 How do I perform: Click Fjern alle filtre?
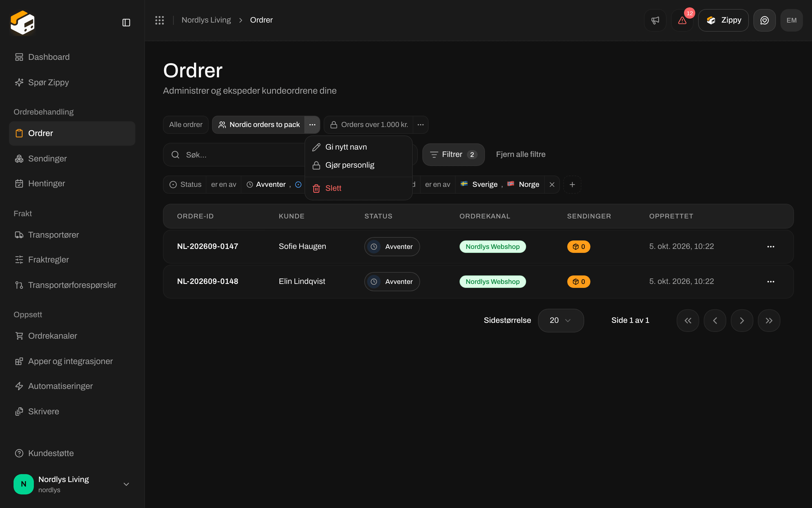pos(520,155)
